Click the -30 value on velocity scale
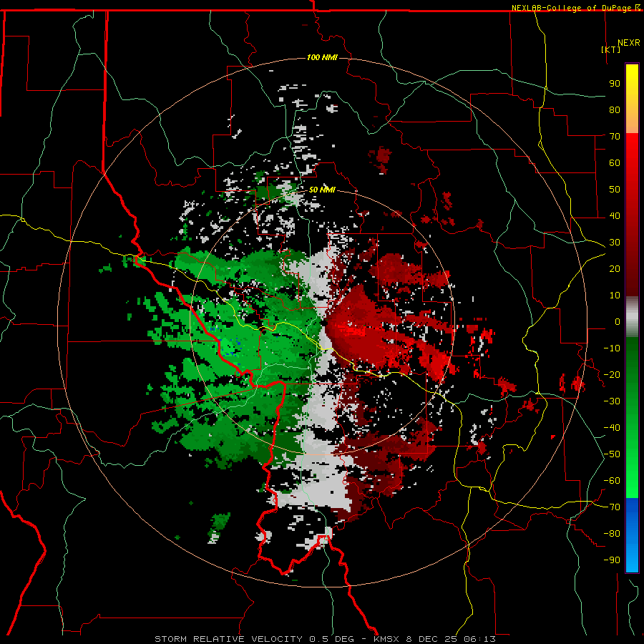 612,401
